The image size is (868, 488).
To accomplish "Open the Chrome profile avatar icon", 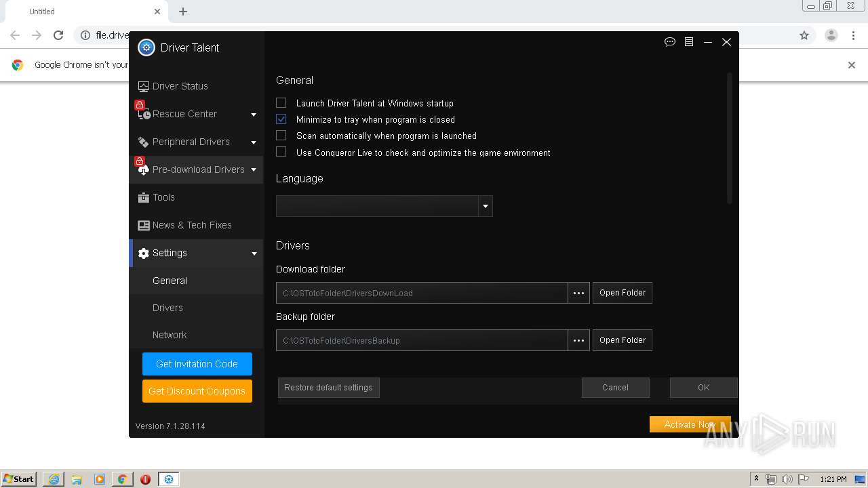I will click(x=831, y=35).
